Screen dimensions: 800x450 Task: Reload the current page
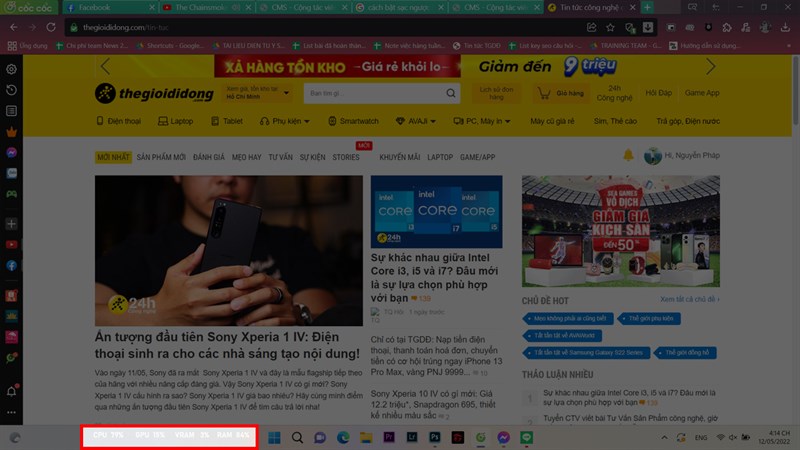pyautogui.click(x=51, y=28)
